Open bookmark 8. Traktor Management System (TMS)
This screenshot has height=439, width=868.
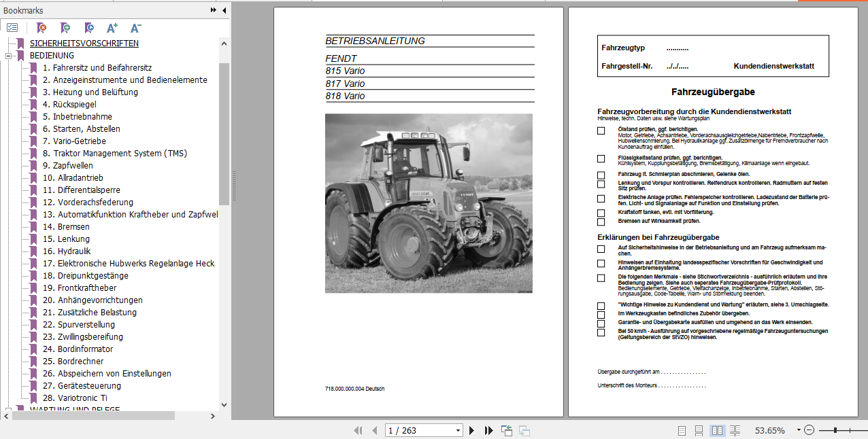114,153
